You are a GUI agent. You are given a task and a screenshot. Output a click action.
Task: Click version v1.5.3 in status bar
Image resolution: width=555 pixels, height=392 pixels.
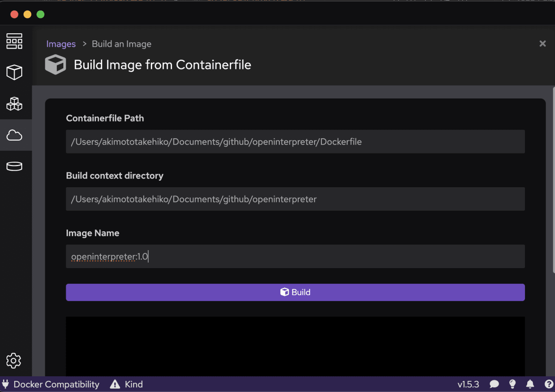469,384
